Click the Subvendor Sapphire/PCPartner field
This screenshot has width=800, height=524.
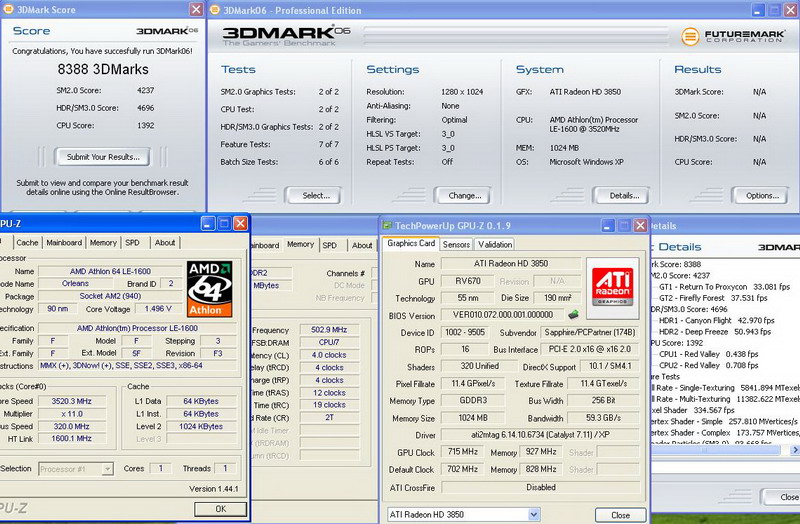tap(589, 332)
